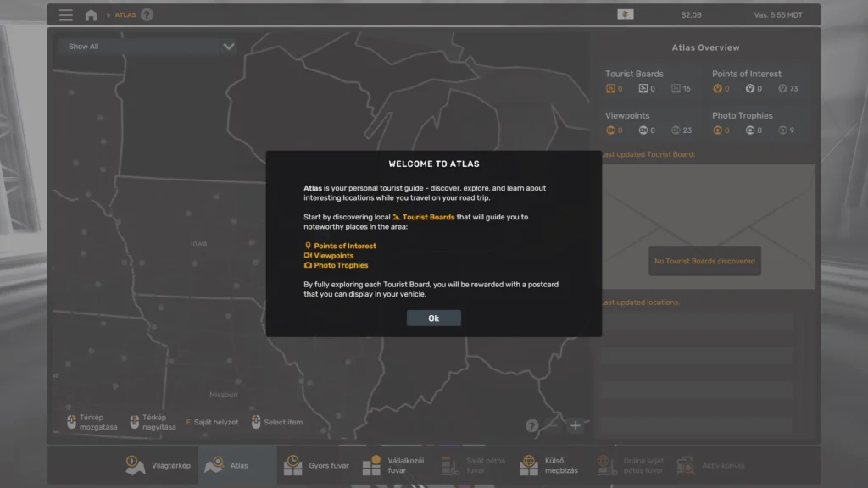Expand the Show All filter dropdown
The image size is (868, 488).
[x=147, y=47]
